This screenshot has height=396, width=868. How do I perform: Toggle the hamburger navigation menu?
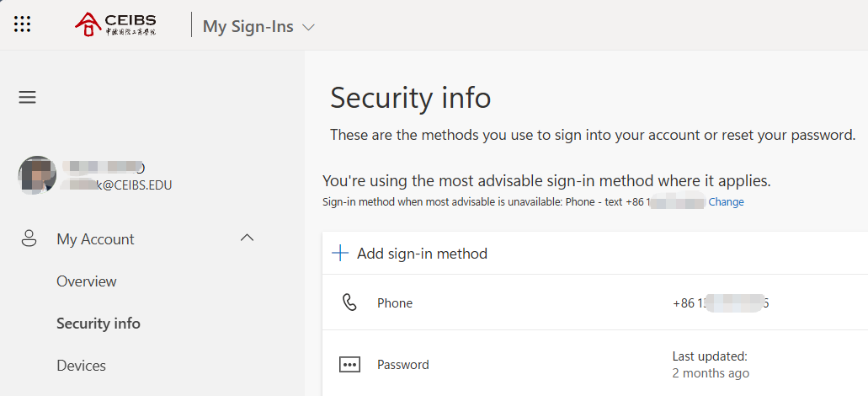[x=28, y=98]
